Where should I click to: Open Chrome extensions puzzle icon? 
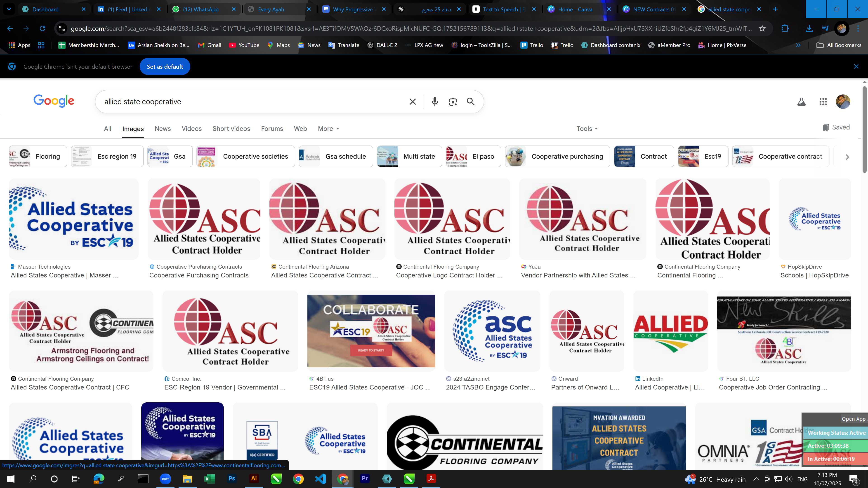(785, 29)
